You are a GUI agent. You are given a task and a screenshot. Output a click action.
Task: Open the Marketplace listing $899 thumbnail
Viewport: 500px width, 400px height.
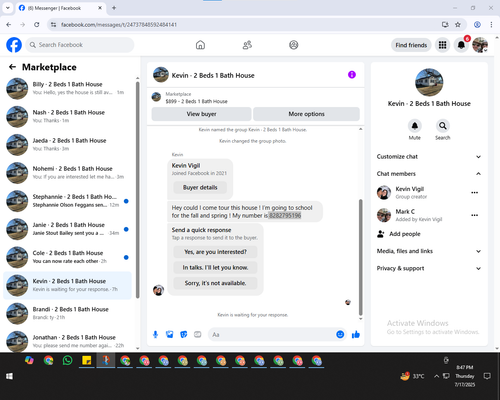click(x=156, y=97)
